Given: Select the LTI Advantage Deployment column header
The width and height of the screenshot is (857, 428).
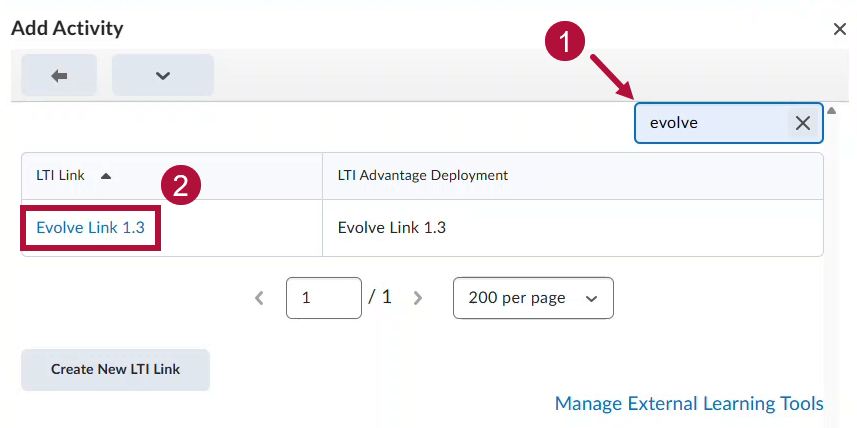Looking at the screenshot, I should coord(423,175).
